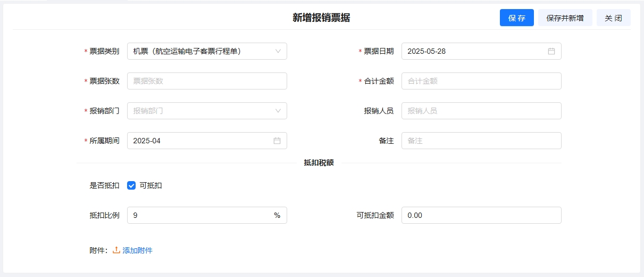Open the 添加附件 link
Image resolution: width=644 pixels, height=277 pixels.
(x=137, y=250)
